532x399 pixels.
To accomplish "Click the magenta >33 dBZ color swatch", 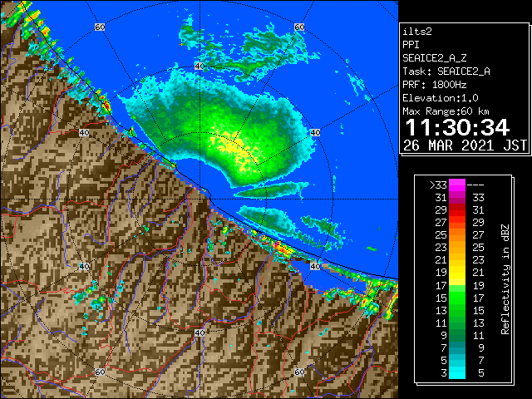I will click(x=457, y=185).
